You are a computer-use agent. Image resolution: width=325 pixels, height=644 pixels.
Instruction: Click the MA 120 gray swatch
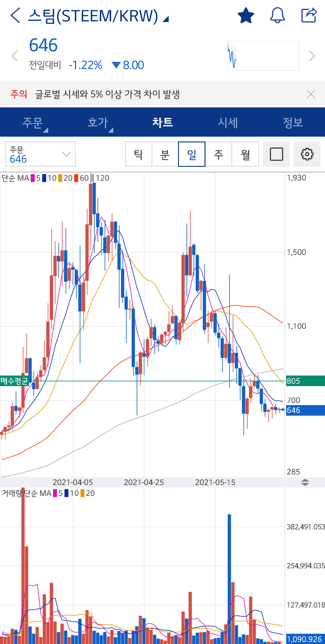(x=92, y=178)
